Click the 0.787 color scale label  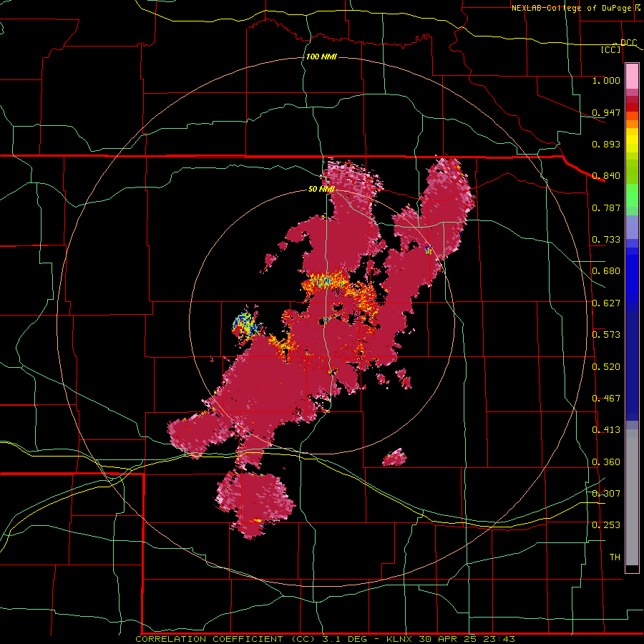606,208
